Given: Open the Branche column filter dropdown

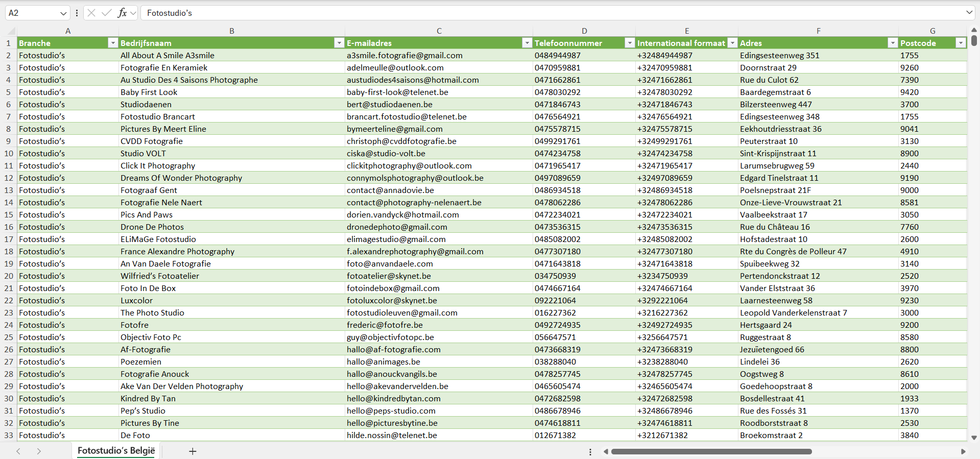Looking at the screenshot, I should point(113,43).
